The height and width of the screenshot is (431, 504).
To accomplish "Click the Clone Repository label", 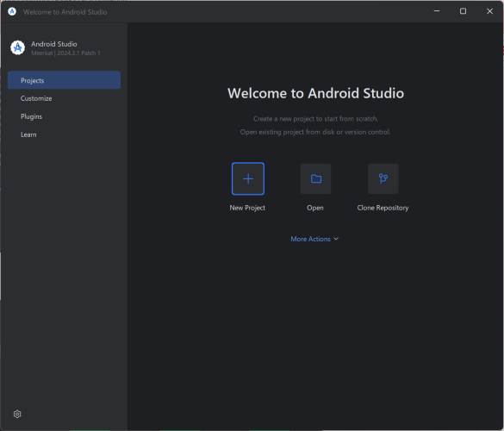I will click(x=383, y=208).
